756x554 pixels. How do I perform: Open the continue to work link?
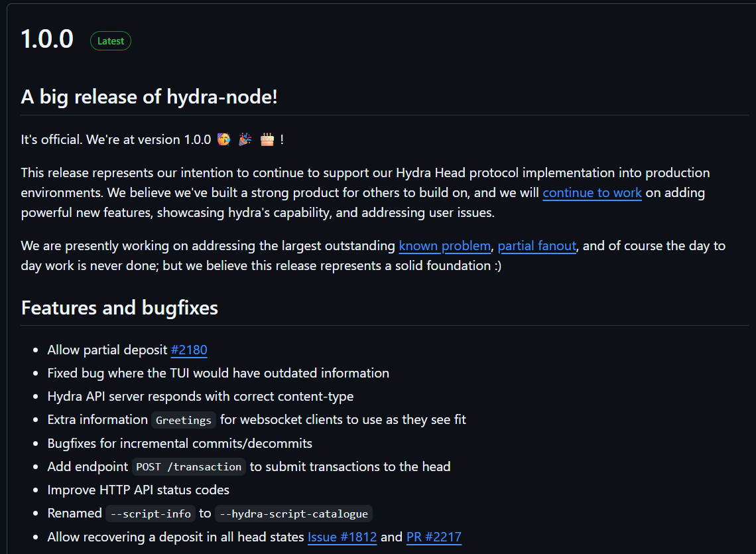[x=592, y=192]
